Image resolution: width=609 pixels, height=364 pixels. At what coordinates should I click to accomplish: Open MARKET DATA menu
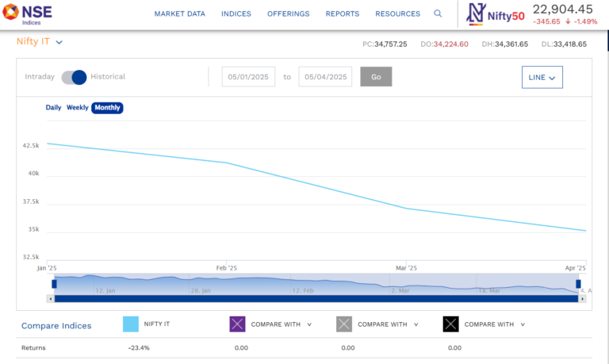coord(179,14)
